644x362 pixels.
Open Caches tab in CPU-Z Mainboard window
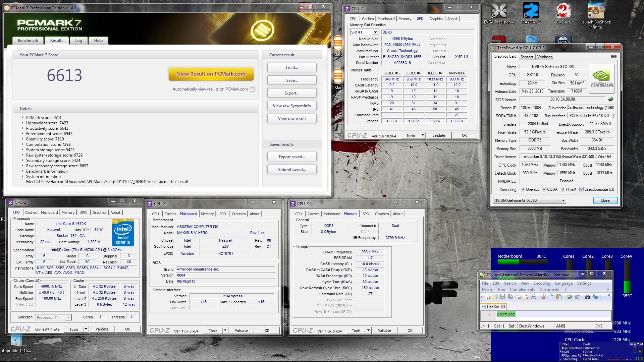coord(170,214)
